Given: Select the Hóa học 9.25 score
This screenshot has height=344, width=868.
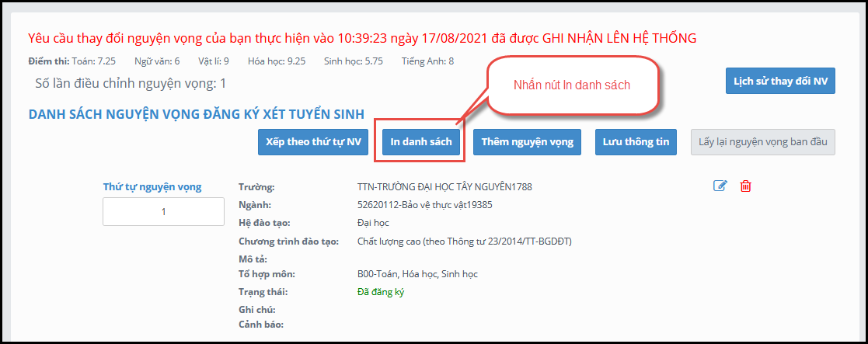Looking at the screenshot, I should tap(276, 61).
